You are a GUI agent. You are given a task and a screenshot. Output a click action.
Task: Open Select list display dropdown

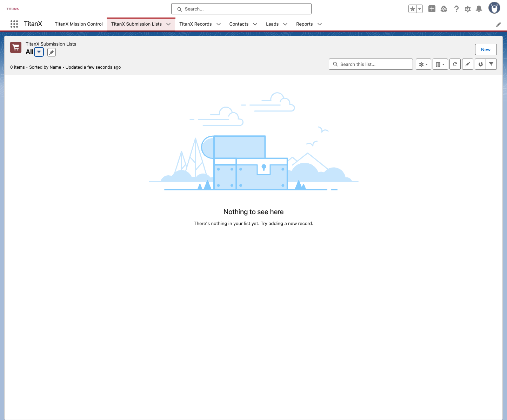(440, 64)
